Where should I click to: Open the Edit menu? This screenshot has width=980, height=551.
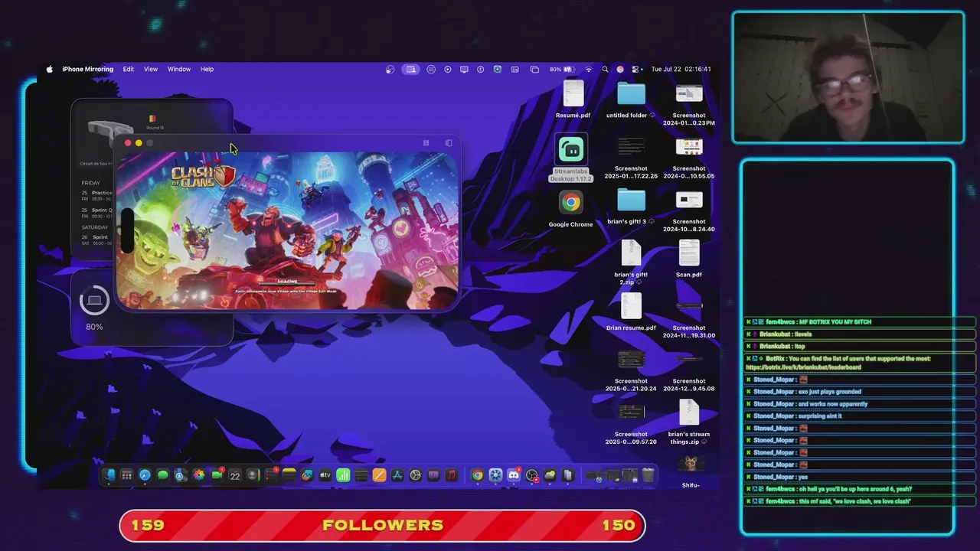(x=129, y=69)
